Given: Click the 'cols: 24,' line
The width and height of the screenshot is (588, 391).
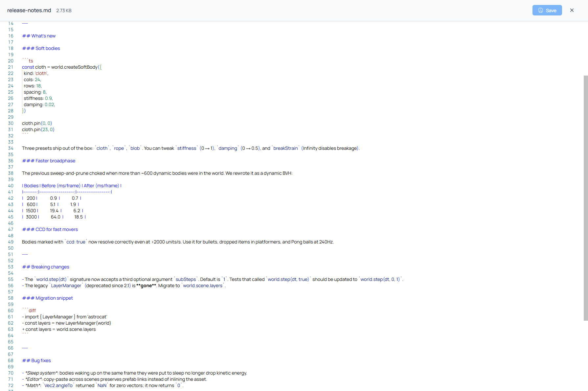Looking at the screenshot, I should point(32,80).
